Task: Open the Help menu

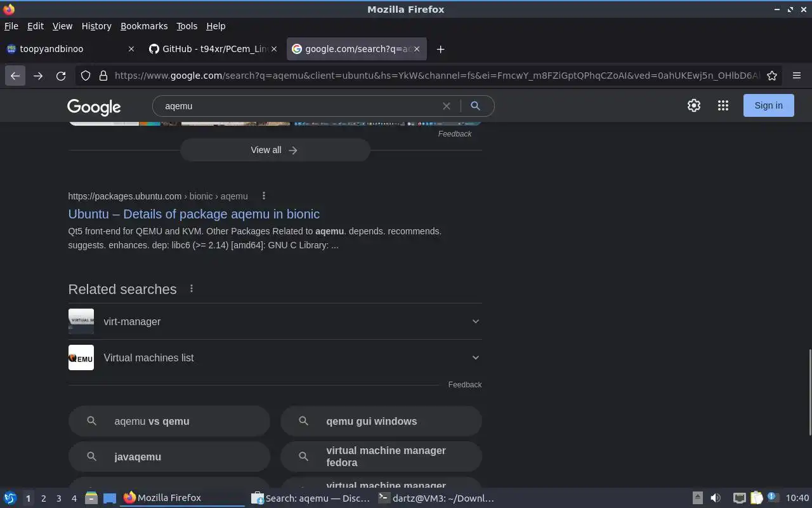Action: 216,26
